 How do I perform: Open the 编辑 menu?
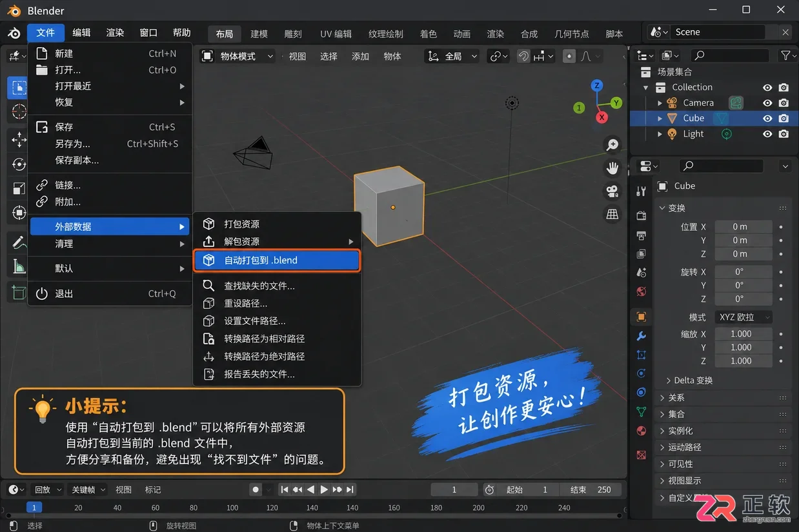click(x=81, y=33)
